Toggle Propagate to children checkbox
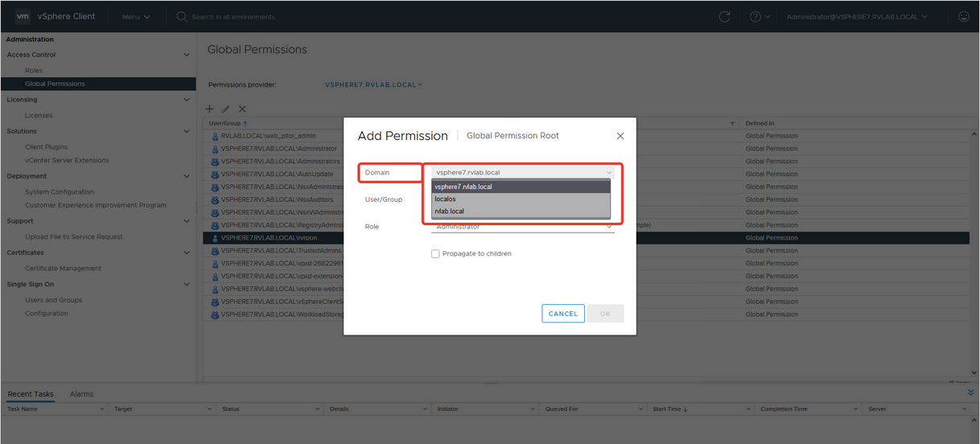This screenshot has width=980, height=444. coord(435,254)
